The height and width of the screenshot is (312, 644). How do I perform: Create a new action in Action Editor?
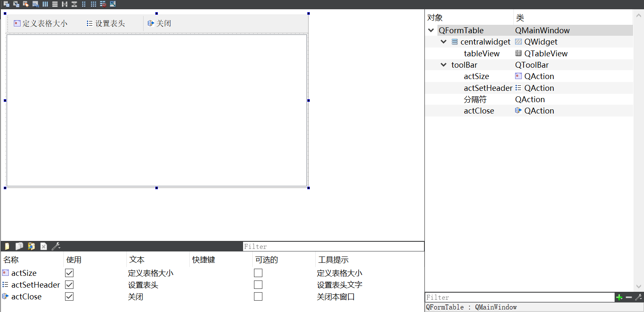click(7, 246)
